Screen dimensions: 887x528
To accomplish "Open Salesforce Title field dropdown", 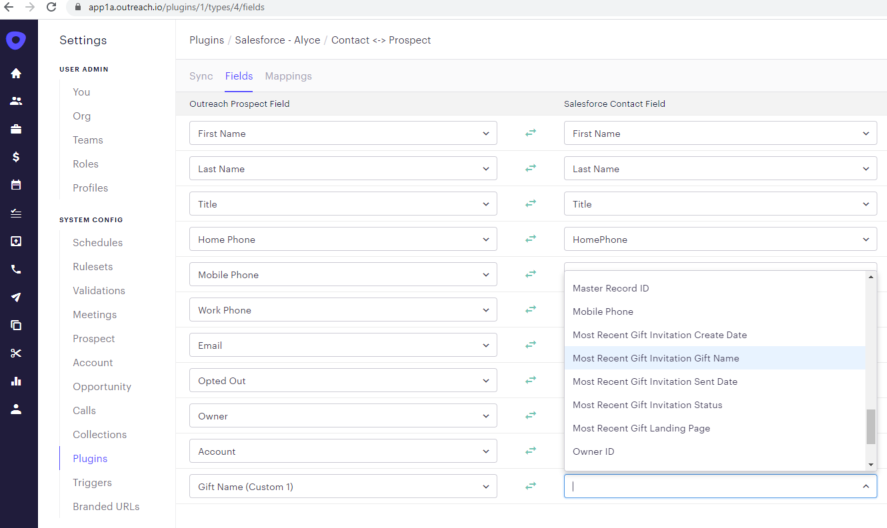I will coord(720,204).
